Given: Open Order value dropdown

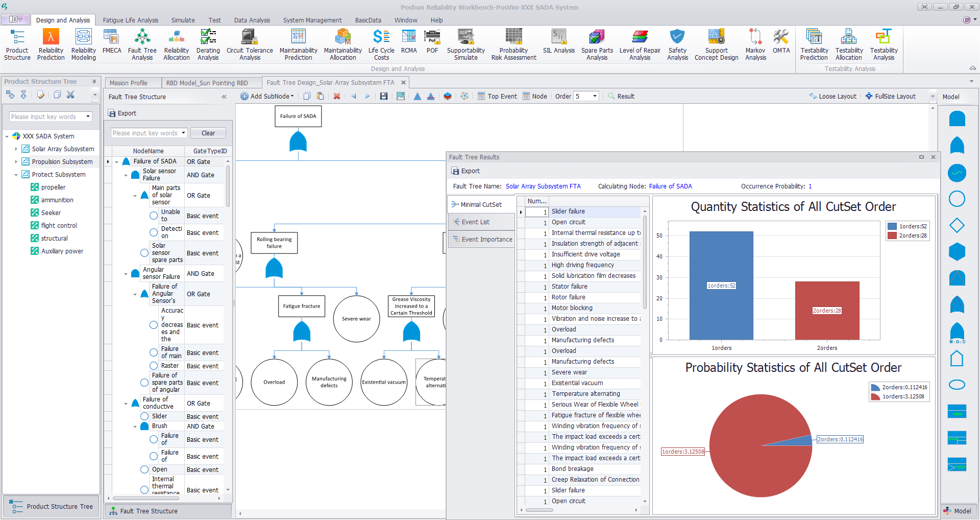Looking at the screenshot, I should pyautogui.click(x=595, y=96).
